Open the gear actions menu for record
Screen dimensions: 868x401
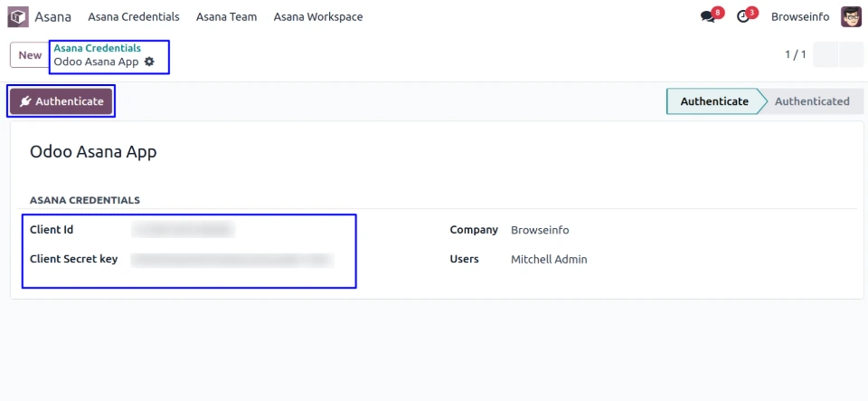(x=150, y=62)
